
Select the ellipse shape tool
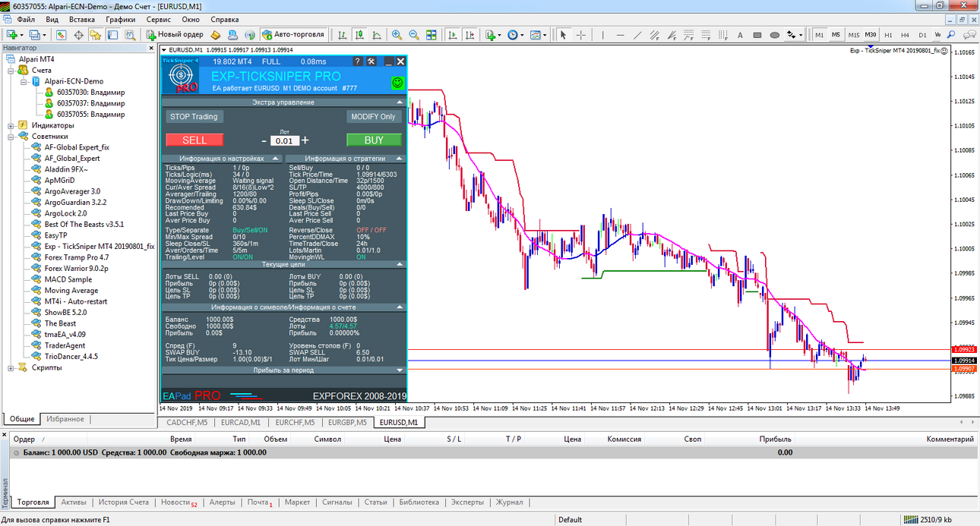(x=775, y=35)
